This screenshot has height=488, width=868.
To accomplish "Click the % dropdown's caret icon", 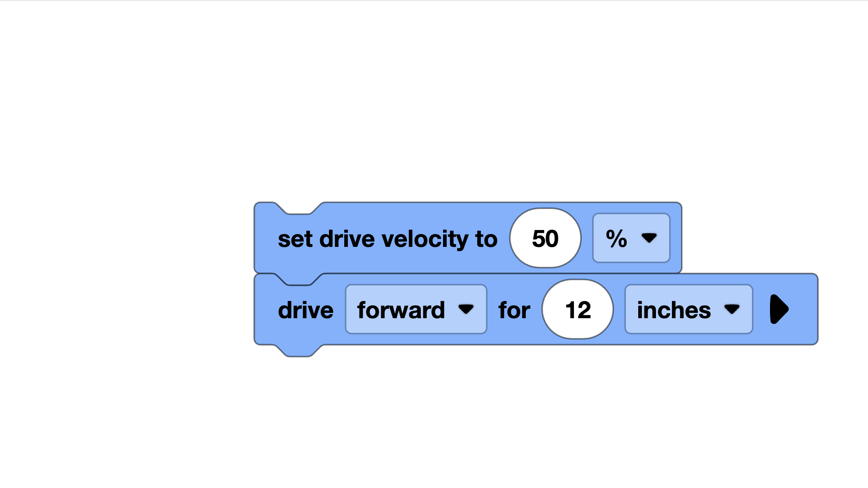I will pos(649,238).
